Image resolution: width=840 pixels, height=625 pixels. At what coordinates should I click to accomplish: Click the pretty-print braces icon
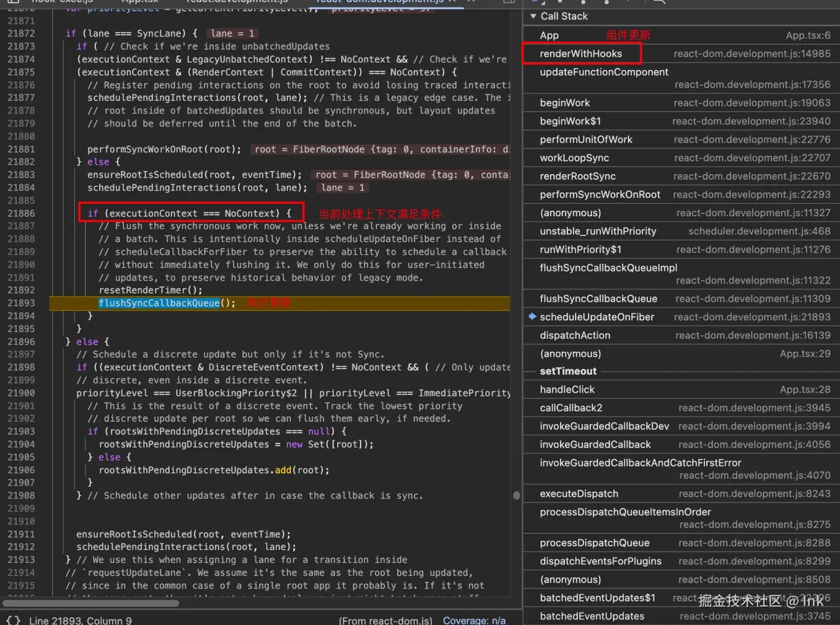[x=13, y=620]
